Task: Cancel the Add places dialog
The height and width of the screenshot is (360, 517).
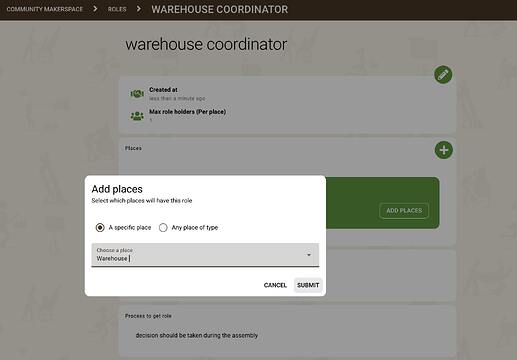Action: [x=275, y=285]
